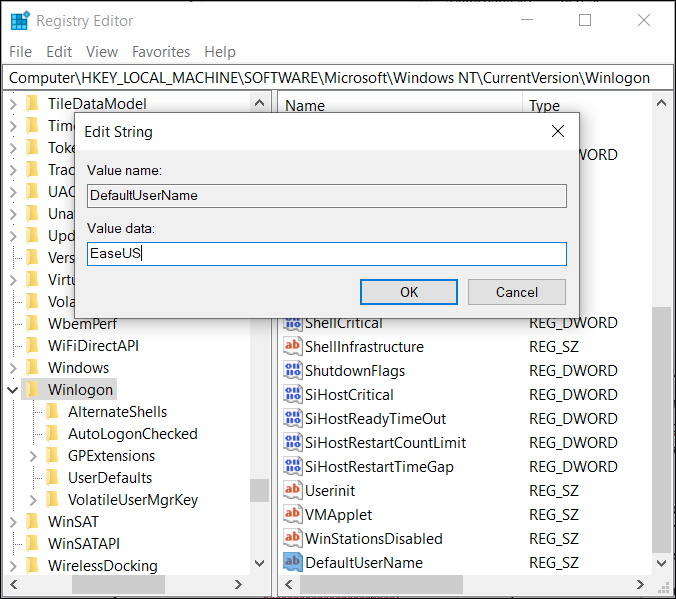Expand the Windows registry key
The image size is (676, 599).
point(13,368)
